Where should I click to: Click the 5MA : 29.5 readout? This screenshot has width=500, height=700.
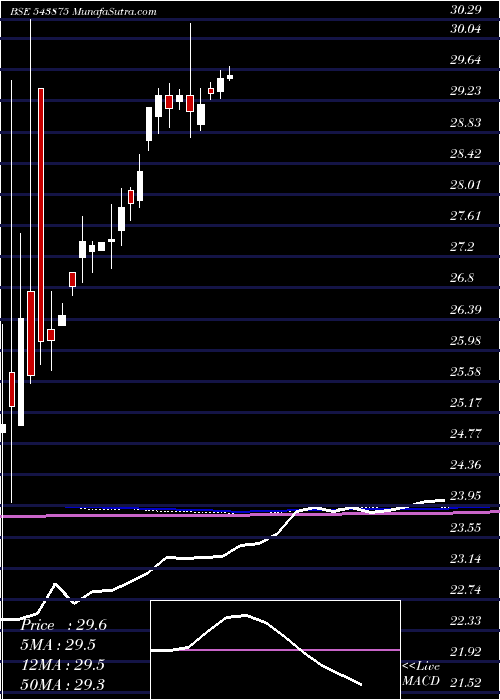58,646
